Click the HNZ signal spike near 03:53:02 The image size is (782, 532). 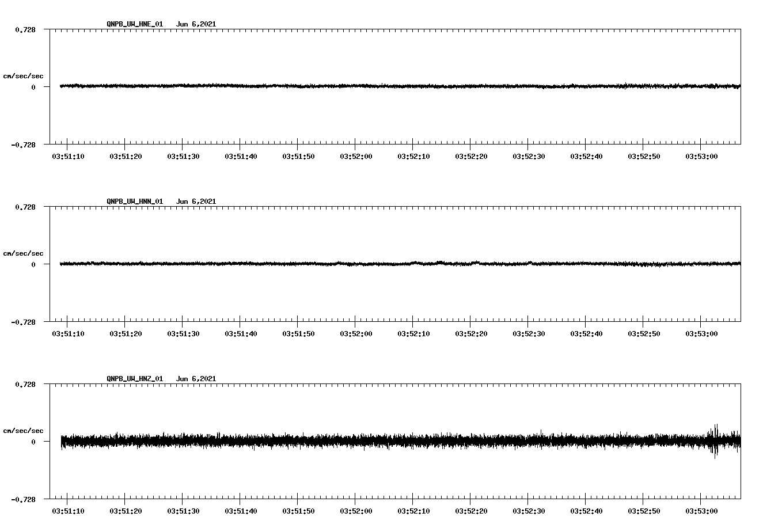(x=715, y=441)
